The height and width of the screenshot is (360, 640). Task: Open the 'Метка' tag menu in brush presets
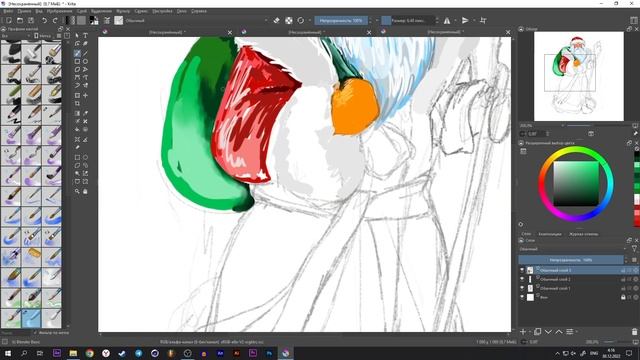pos(43,36)
